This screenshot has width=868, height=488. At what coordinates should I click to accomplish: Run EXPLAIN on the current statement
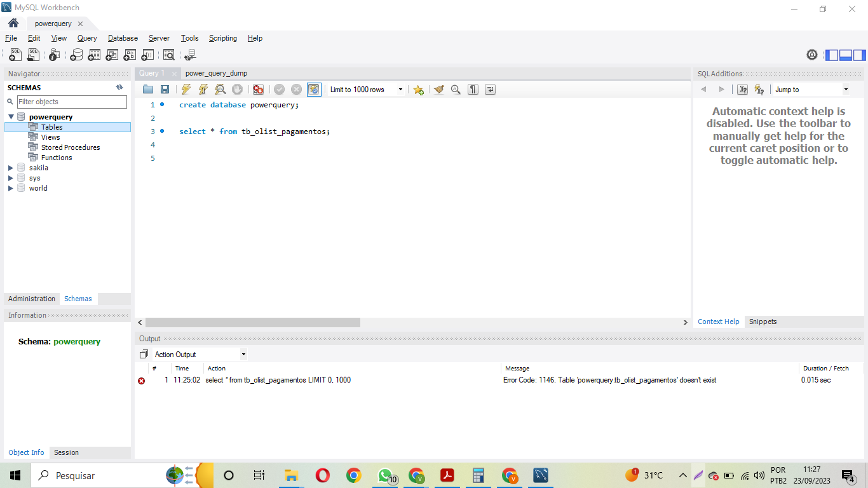click(220, 90)
